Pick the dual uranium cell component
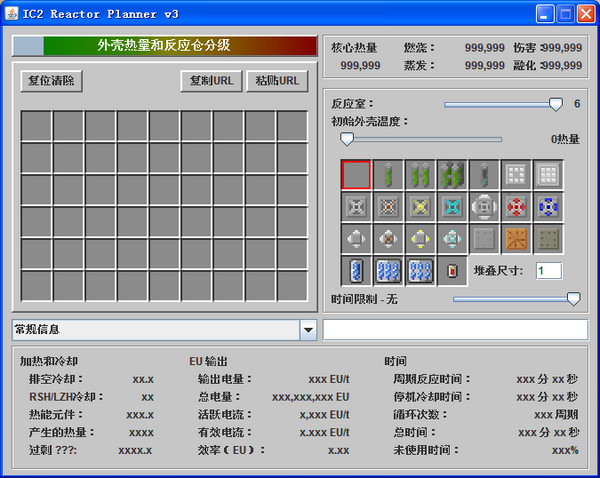Image resolution: width=600 pixels, height=478 pixels. pyautogui.click(x=420, y=175)
